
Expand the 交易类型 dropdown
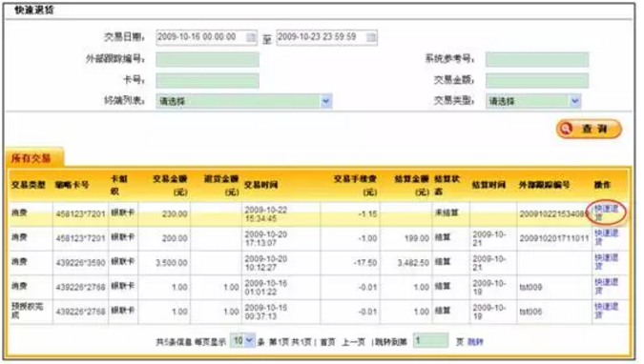tap(533, 101)
